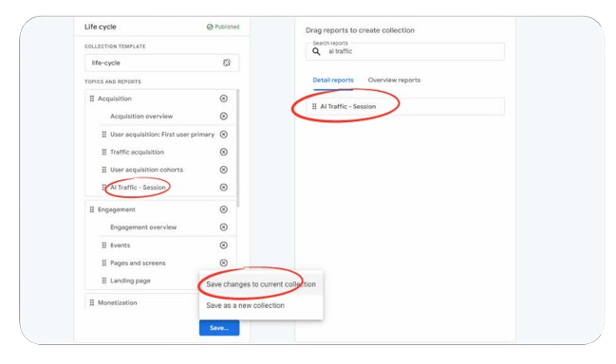Grab the User acquisition: First user drag handle
Viewport: 616px width, 364px height.
pos(104,135)
